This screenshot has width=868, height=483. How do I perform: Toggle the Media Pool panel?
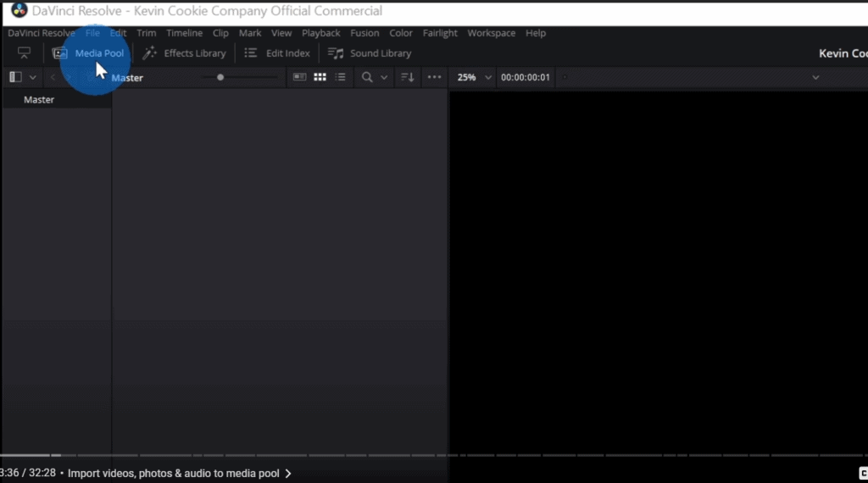tap(88, 53)
